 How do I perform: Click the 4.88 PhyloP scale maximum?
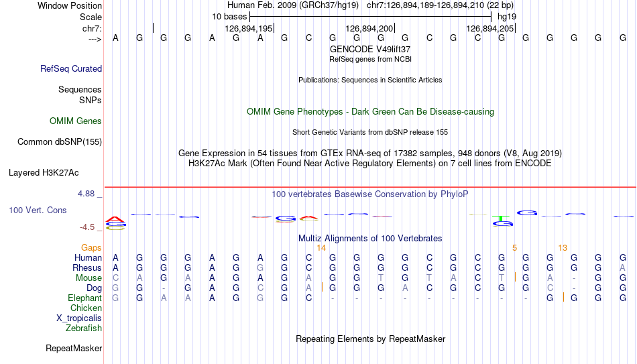coord(86,194)
